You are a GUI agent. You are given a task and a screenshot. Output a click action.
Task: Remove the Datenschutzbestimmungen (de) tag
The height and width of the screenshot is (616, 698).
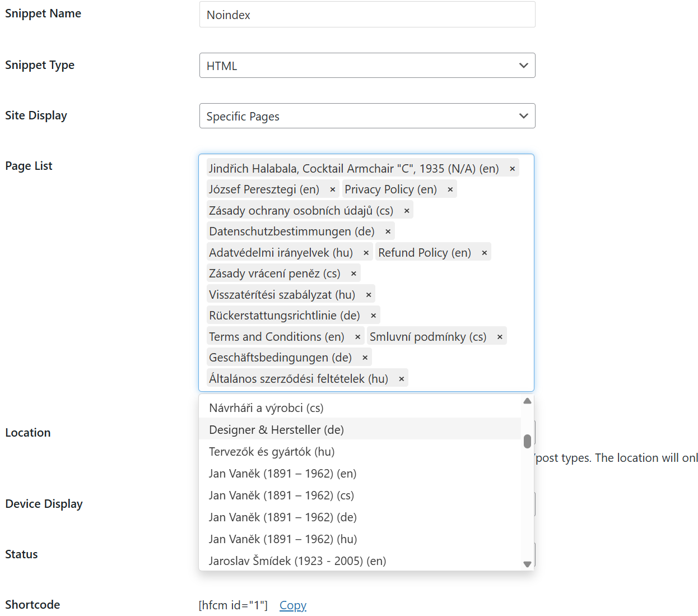click(388, 232)
